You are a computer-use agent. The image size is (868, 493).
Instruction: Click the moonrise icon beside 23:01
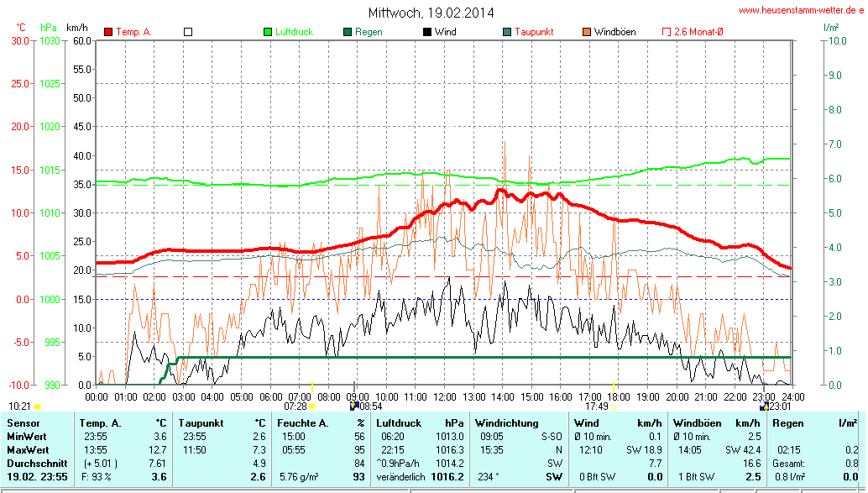click(765, 406)
